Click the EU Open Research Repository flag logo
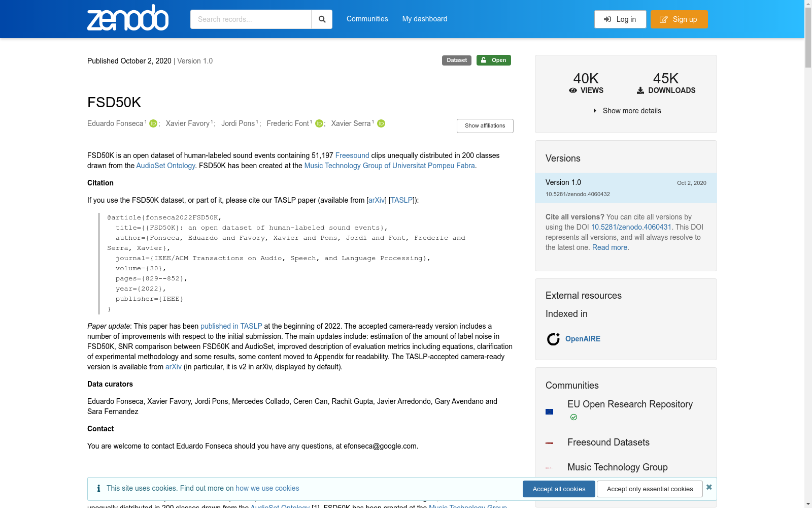The height and width of the screenshot is (508, 812). coord(549,411)
